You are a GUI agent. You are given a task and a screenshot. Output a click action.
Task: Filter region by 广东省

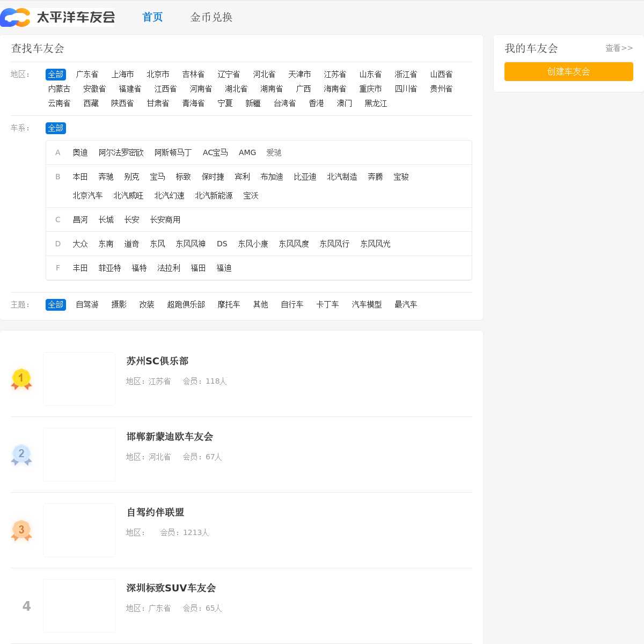(x=87, y=75)
